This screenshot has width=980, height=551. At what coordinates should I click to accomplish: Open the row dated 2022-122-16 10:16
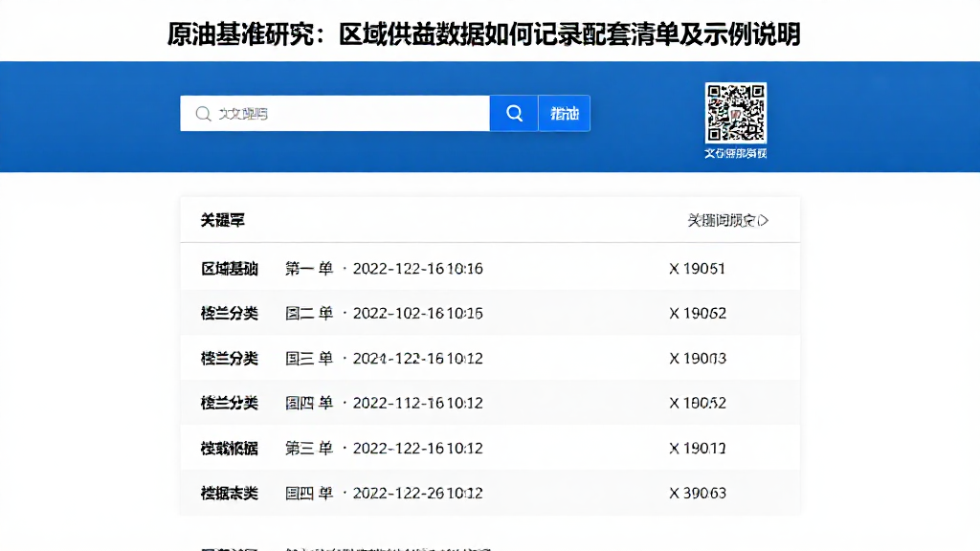coord(490,269)
